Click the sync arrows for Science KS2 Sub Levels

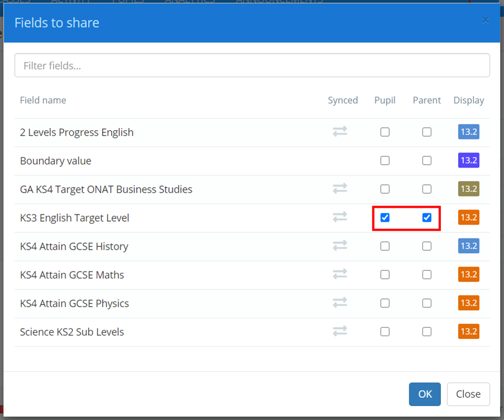point(340,331)
